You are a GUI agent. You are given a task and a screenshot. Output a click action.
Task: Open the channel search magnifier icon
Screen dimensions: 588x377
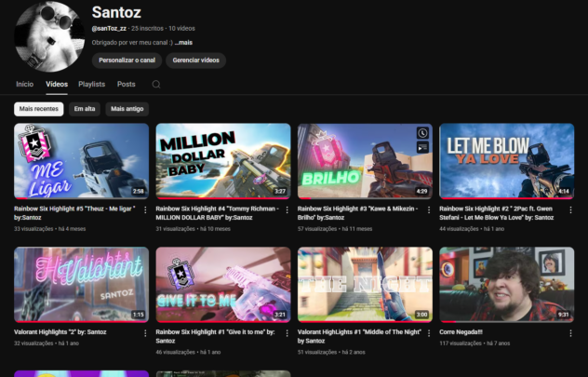click(156, 85)
